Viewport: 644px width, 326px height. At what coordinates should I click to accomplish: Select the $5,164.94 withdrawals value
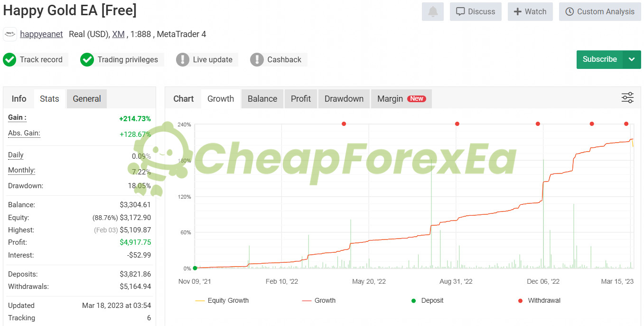[x=135, y=287]
